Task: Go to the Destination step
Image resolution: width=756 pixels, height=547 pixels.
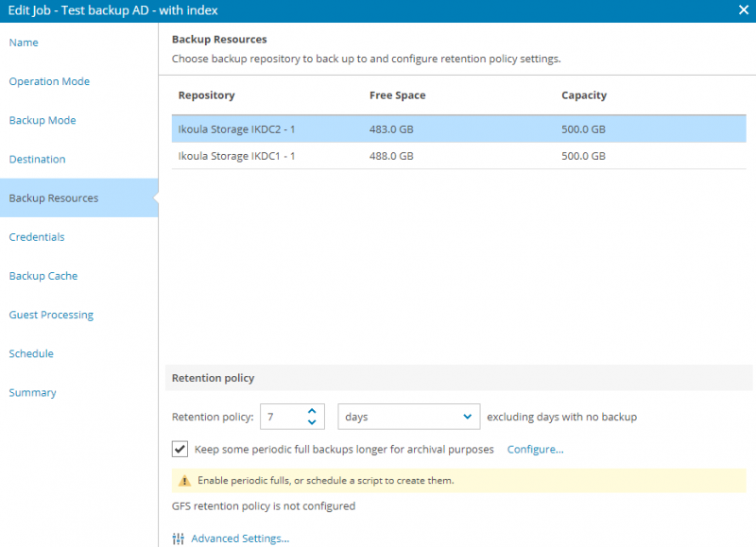Action: point(37,159)
